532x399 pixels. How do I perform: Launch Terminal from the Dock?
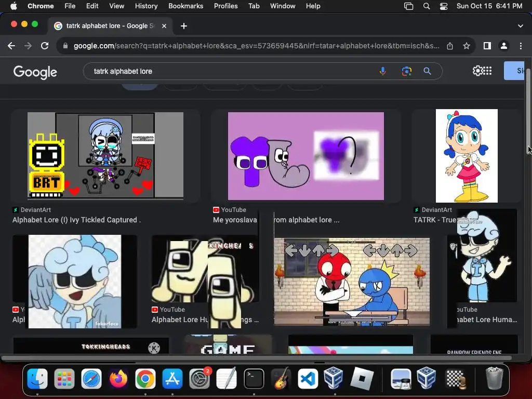click(x=254, y=379)
